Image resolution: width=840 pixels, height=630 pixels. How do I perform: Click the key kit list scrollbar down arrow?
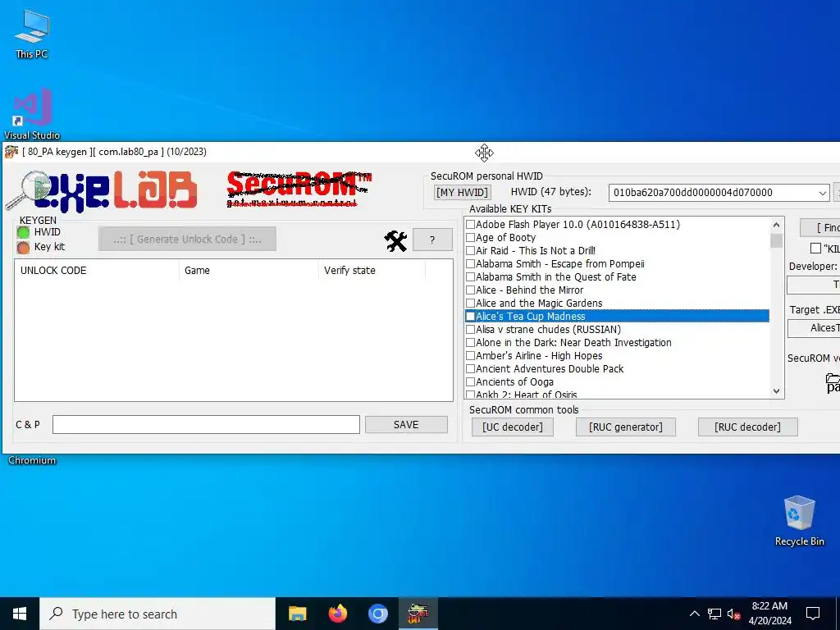[776, 391]
